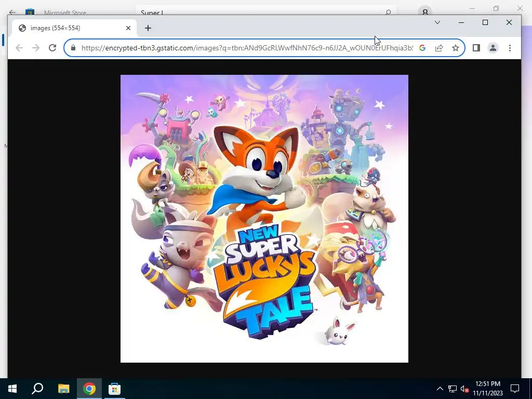Bookmark this tab with the star icon
Screen dimensions: 532x399
(455, 48)
